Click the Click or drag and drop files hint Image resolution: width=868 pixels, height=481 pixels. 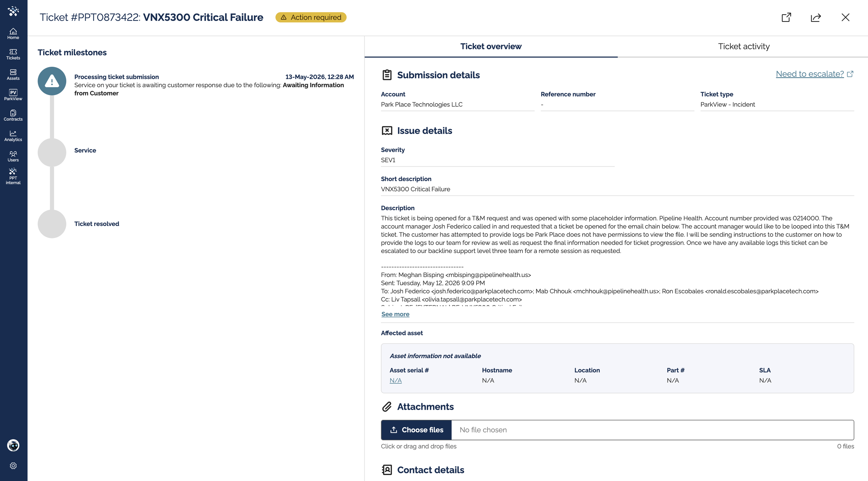(418, 446)
